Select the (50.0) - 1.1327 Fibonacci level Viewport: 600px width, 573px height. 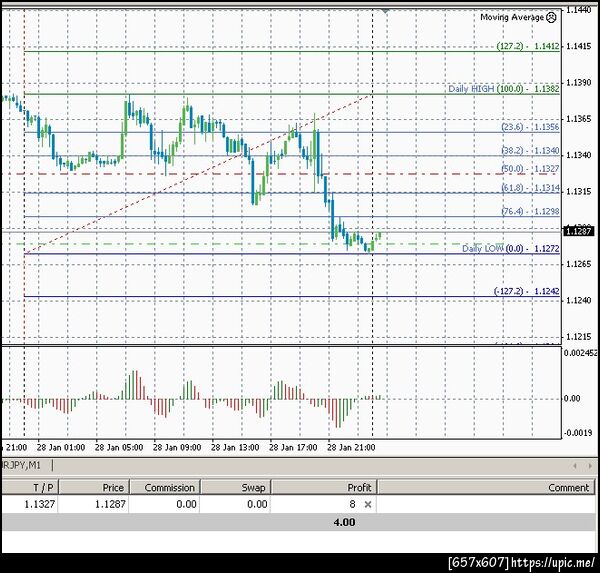(530, 169)
